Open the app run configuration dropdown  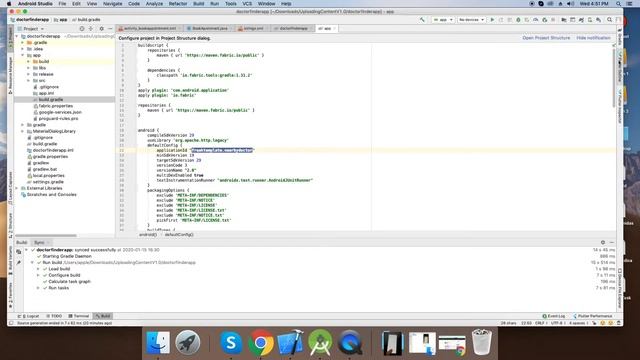coord(443,20)
